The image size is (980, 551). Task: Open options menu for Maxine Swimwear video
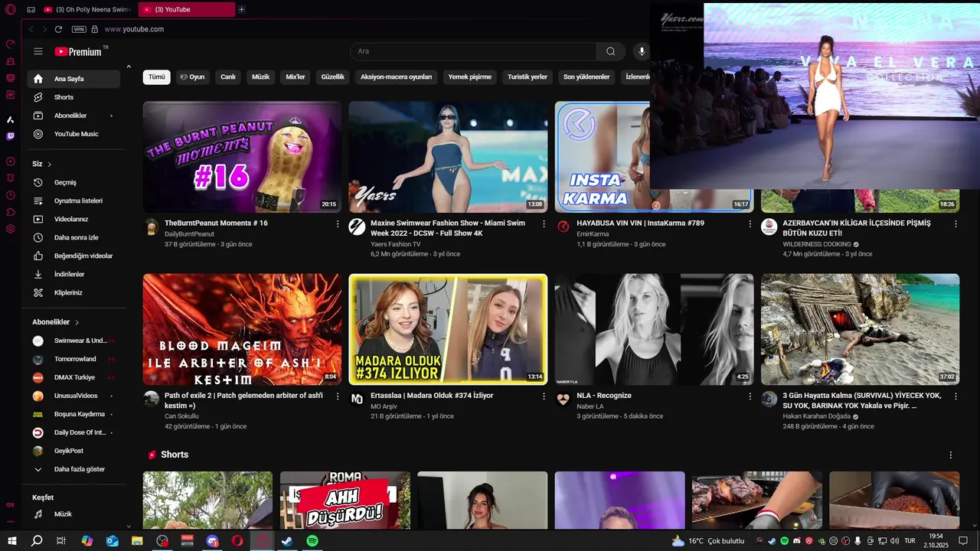pos(544,224)
